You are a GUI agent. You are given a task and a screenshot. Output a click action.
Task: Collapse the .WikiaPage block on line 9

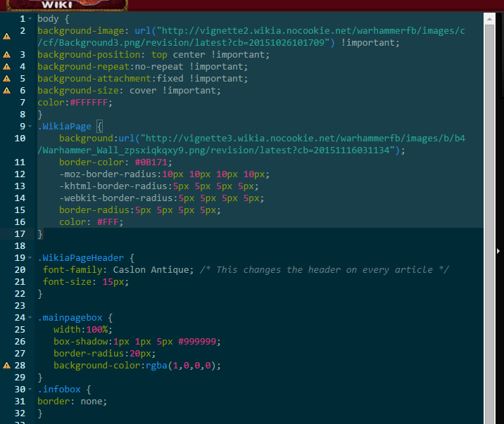[30, 127]
